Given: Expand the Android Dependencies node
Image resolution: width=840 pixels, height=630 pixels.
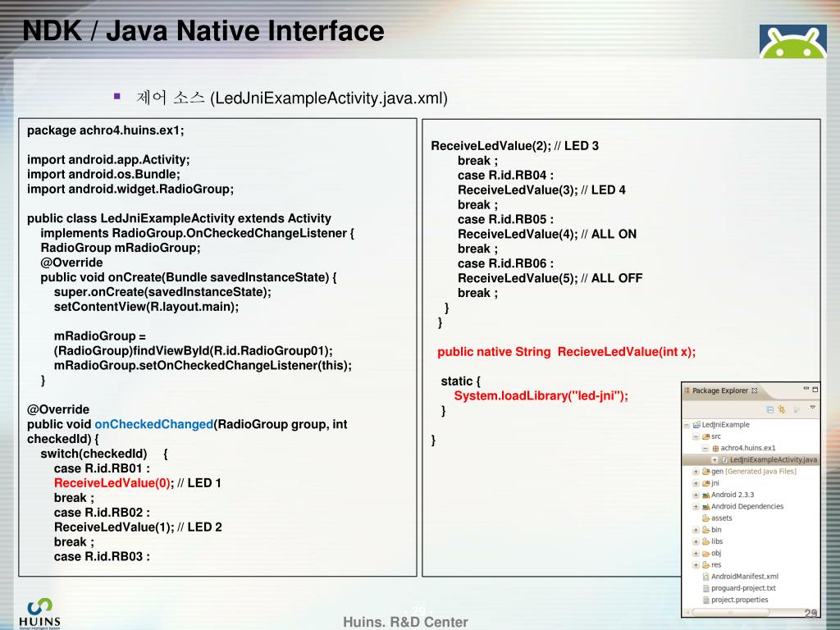Looking at the screenshot, I should [x=696, y=507].
